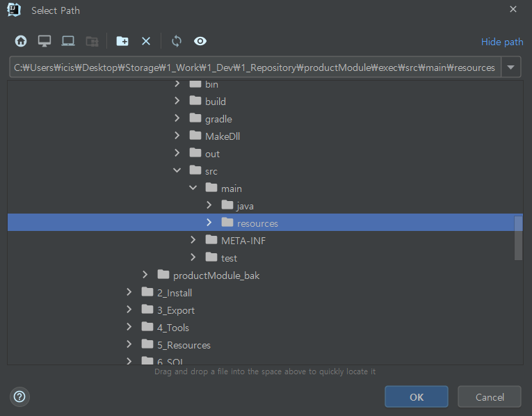This screenshot has width=532, height=416.
Task: Collapse the src folder
Action: click(x=177, y=170)
